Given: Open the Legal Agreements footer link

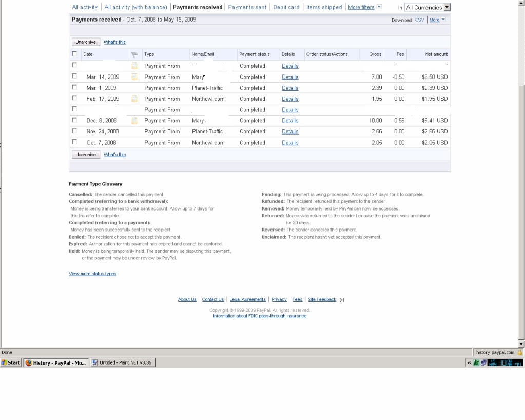Looking at the screenshot, I should pyautogui.click(x=247, y=299).
